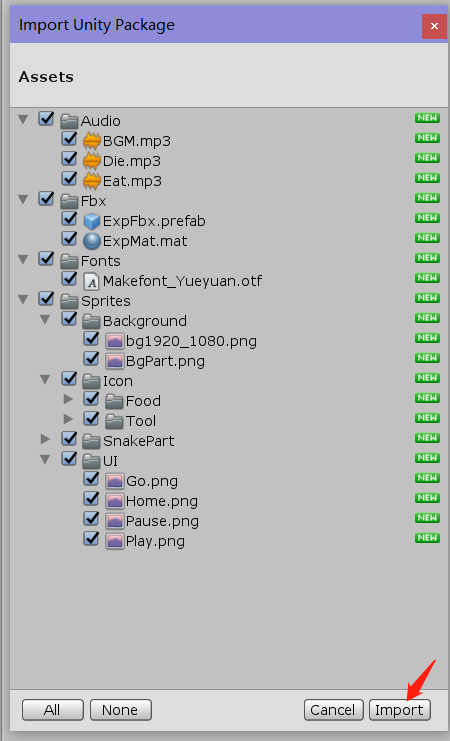This screenshot has height=741, width=450.
Task: Click the Cancel button
Action: click(334, 710)
